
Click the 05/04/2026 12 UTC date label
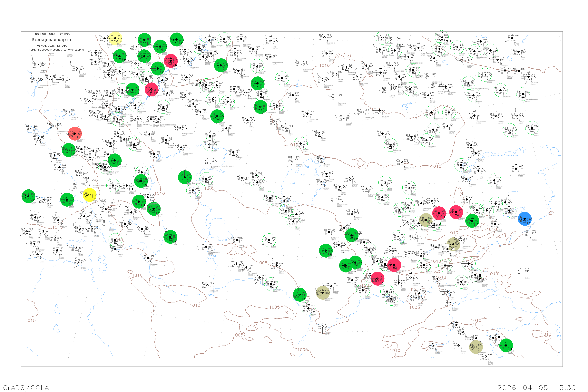pos(52,46)
